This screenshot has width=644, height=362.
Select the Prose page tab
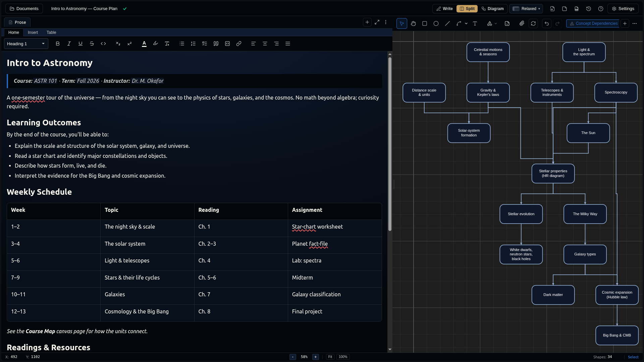click(17, 22)
